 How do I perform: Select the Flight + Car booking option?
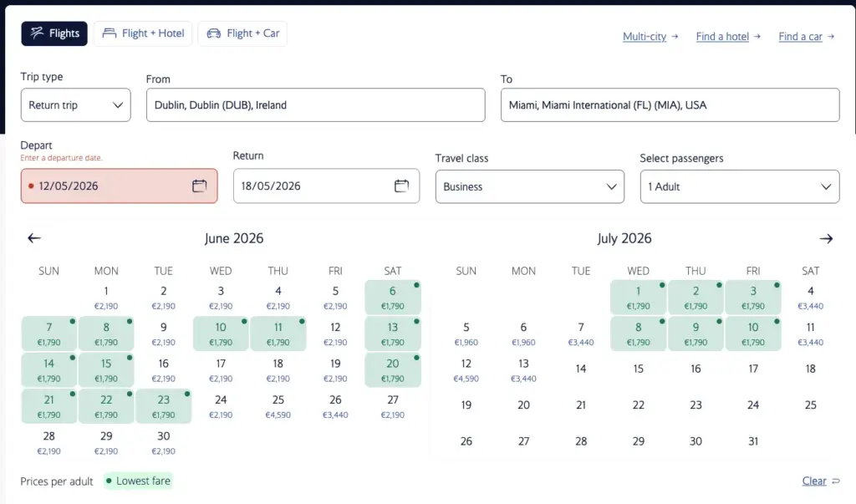pyautogui.click(x=242, y=33)
